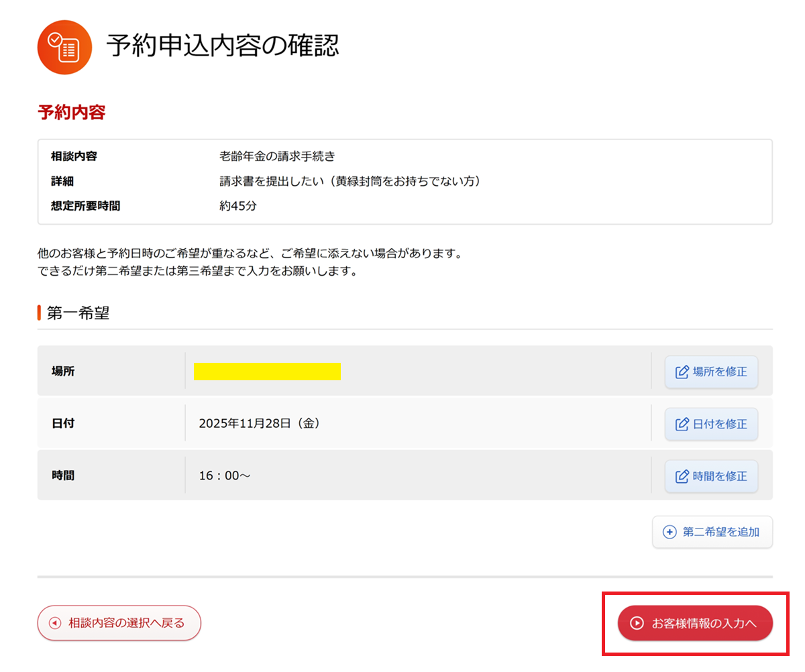Click the yellow highlighted location field
805x672 pixels.
[x=267, y=372]
